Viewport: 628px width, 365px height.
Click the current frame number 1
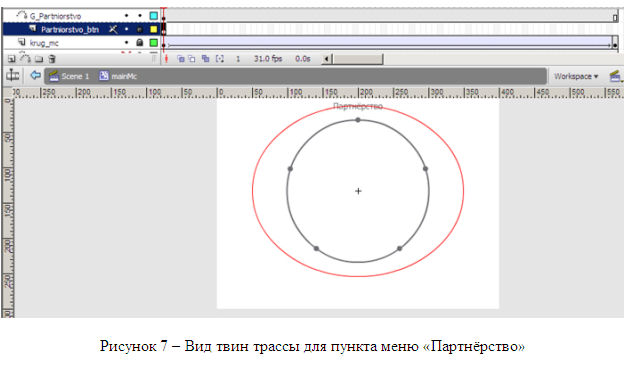click(x=238, y=59)
